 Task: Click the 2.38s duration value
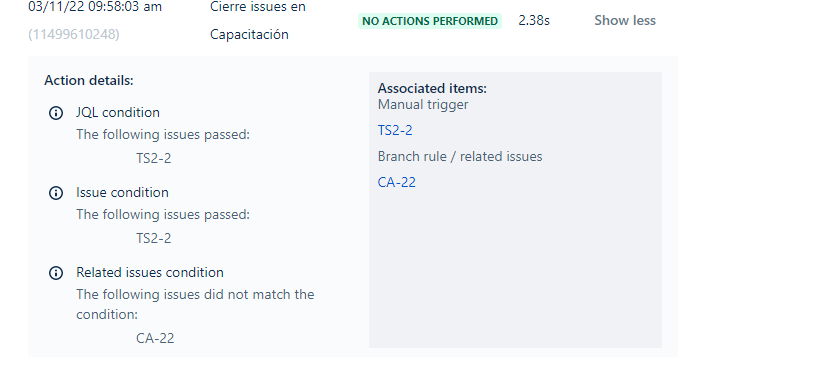534,21
